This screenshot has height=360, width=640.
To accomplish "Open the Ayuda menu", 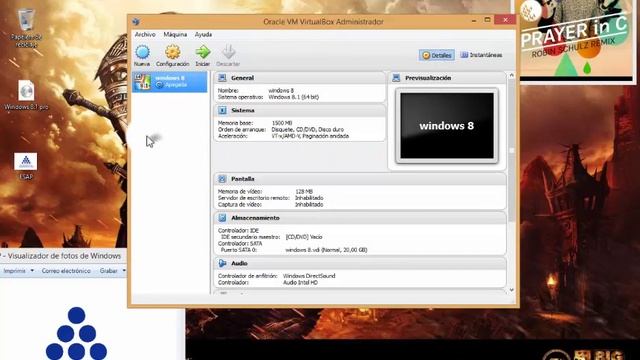I will point(203,35).
